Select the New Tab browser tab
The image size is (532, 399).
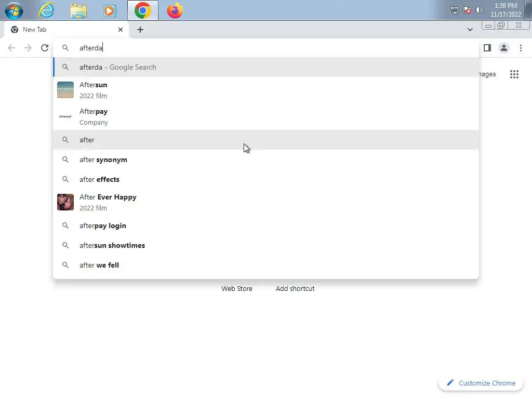[66, 30]
